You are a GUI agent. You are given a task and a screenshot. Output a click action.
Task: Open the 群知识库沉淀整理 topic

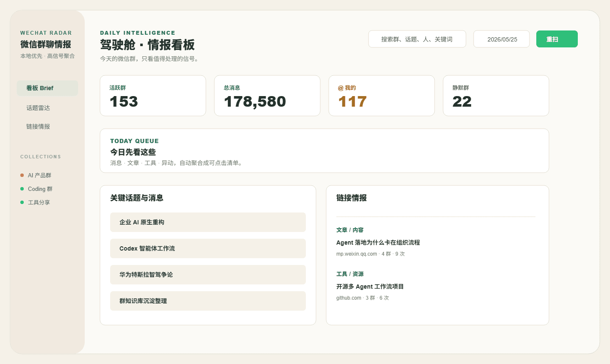coord(208,301)
